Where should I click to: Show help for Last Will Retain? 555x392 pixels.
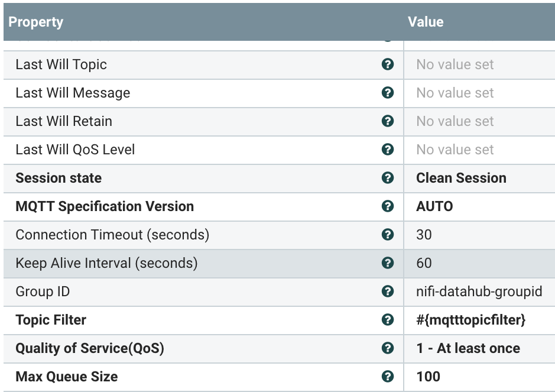tap(388, 121)
